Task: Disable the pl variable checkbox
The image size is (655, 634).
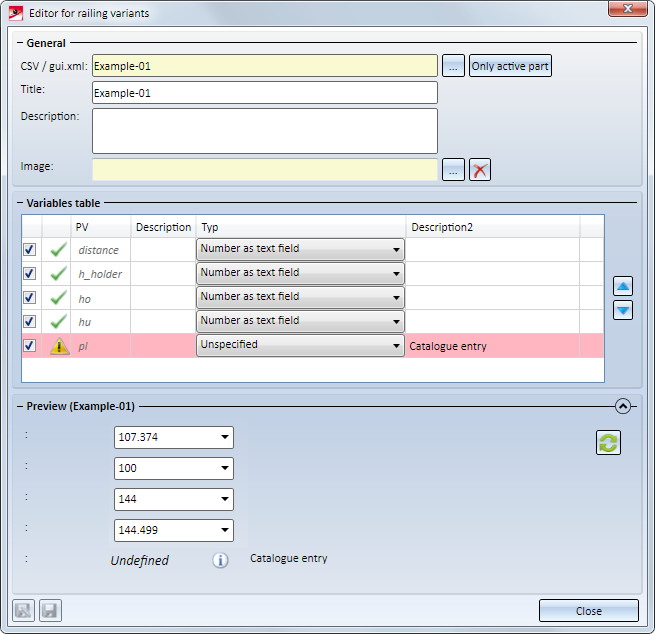Action: pyautogui.click(x=30, y=346)
